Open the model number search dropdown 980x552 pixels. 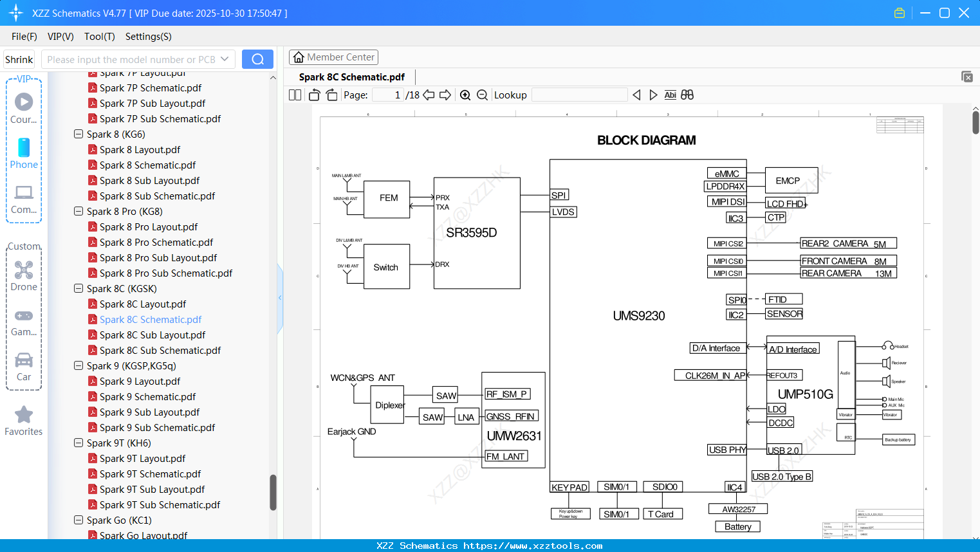[x=227, y=59]
